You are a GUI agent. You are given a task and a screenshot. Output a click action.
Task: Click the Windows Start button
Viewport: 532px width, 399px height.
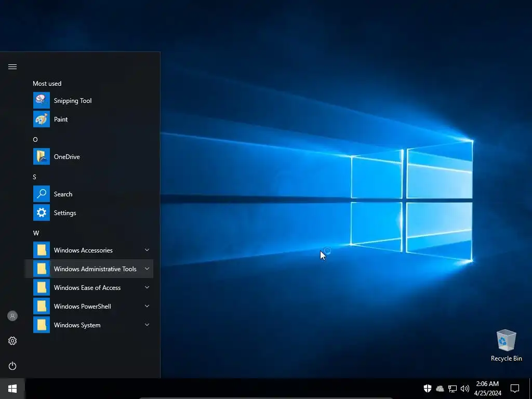tap(12, 389)
